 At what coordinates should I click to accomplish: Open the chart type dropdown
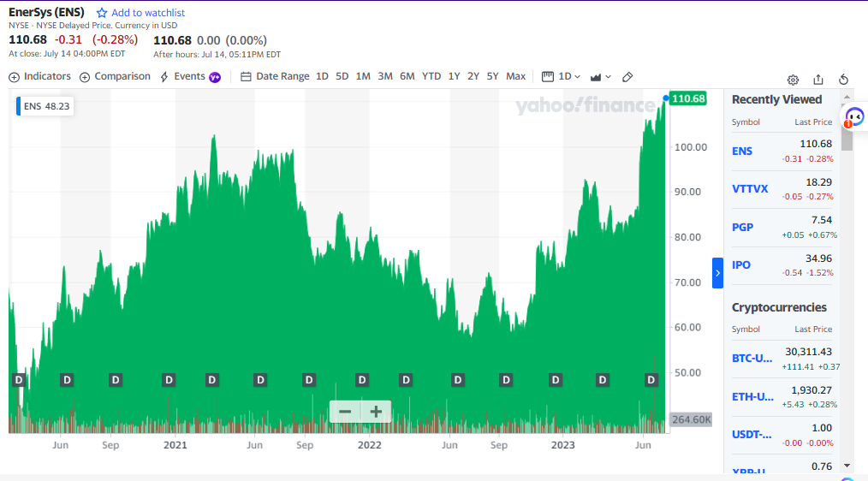tap(601, 77)
